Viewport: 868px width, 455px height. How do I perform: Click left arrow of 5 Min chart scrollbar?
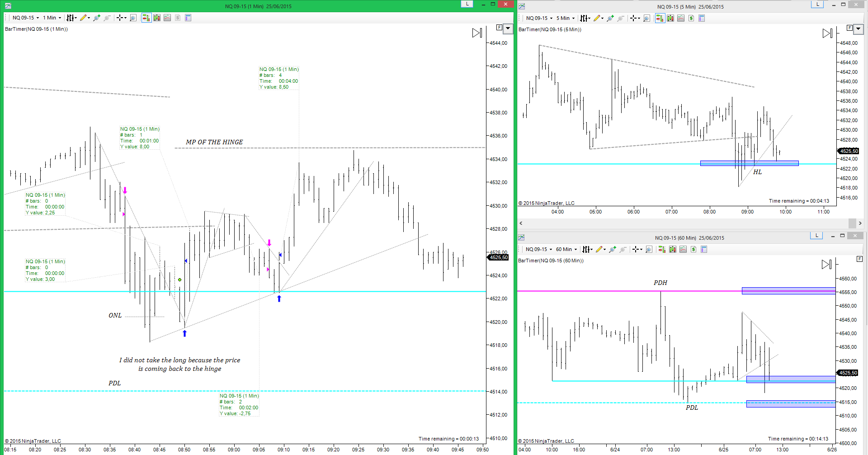click(x=521, y=223)
